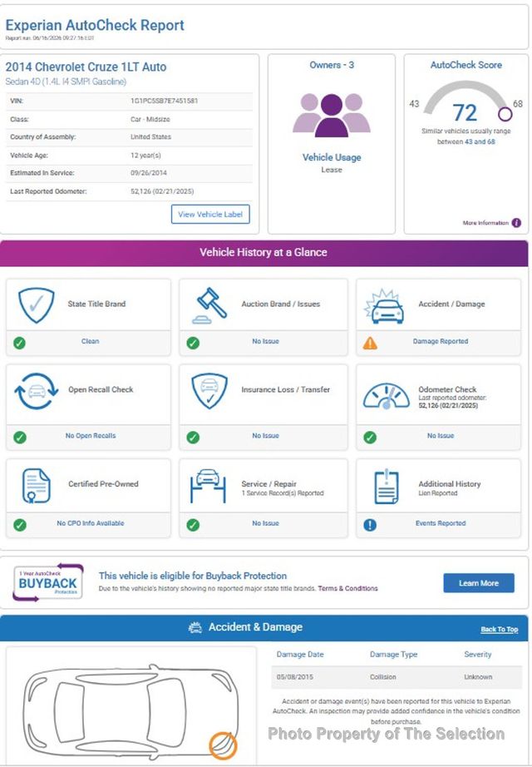Click the Odometer Check gauge icon
Screen dimensions: 532x767
click(x=387, y=396)
